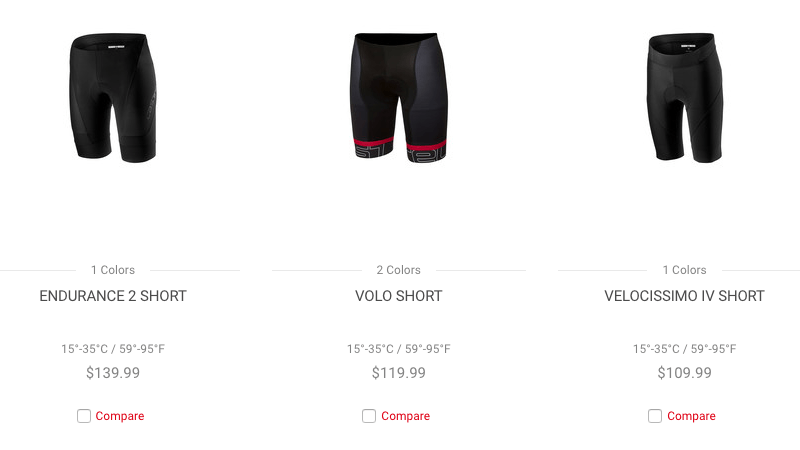
Task: Click the red Compare label under Volo Short
Action: 405,416
